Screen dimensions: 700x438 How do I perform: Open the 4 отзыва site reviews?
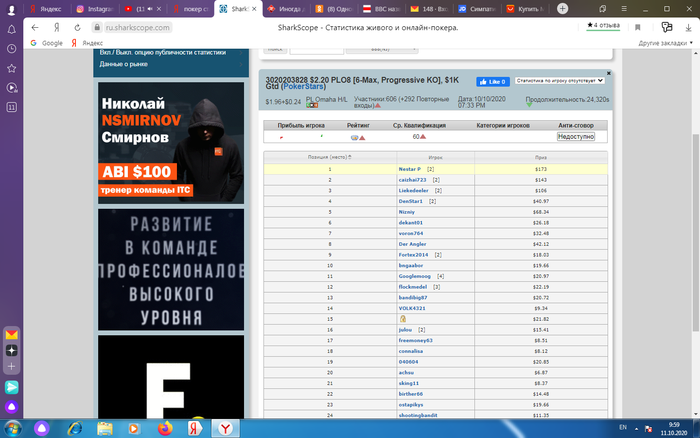coord(603,25)
